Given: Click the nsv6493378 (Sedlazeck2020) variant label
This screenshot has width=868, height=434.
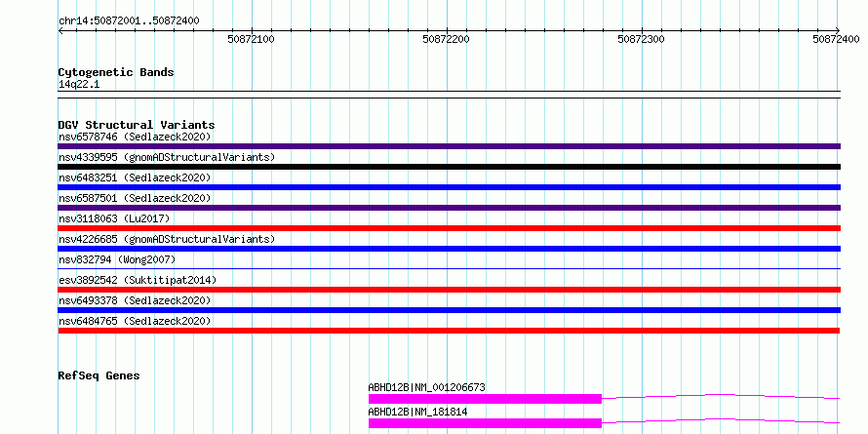Looking at the screenshot, I should point(135,300).
